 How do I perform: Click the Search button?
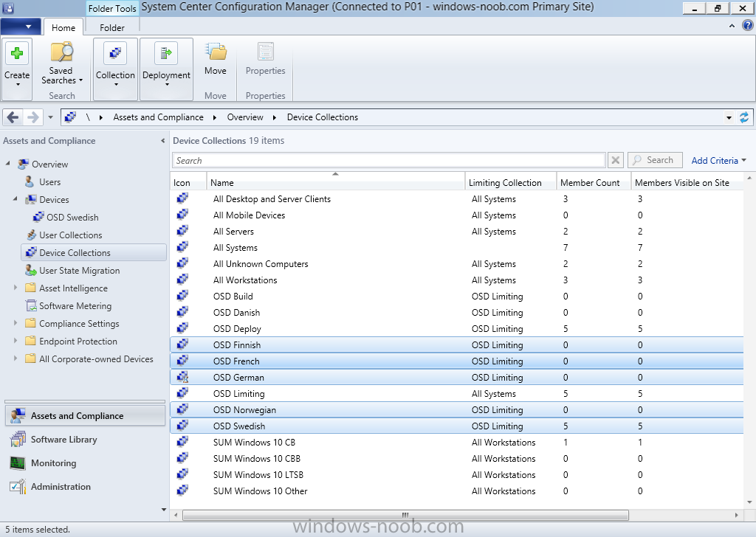click(656, 160)
